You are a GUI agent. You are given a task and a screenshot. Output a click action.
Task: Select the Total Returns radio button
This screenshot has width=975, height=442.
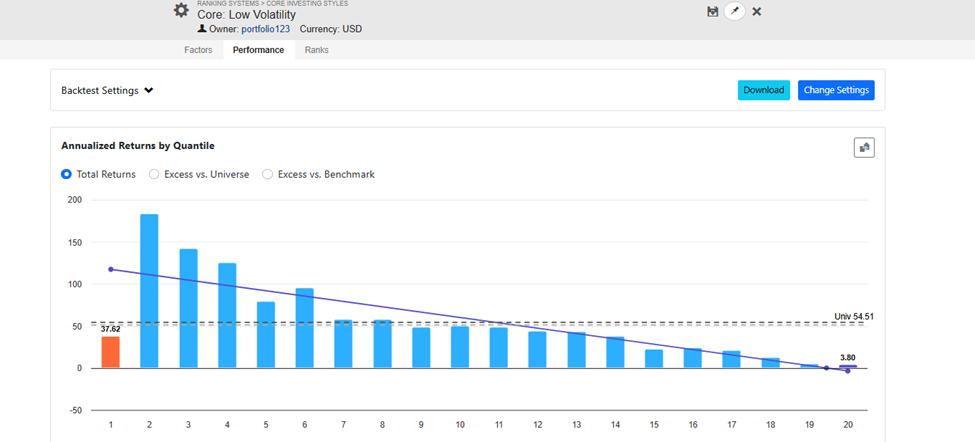click(x=67, y=174)
